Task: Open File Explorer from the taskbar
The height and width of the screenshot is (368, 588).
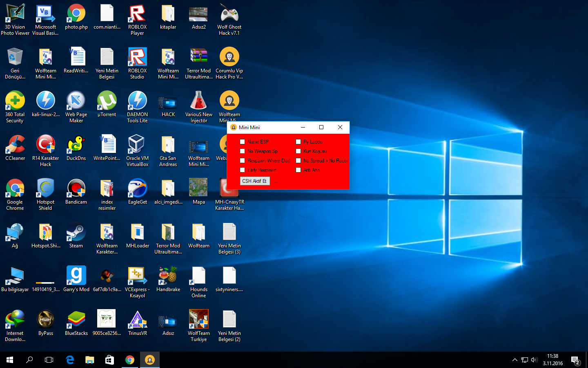Action: pos(90,360)
